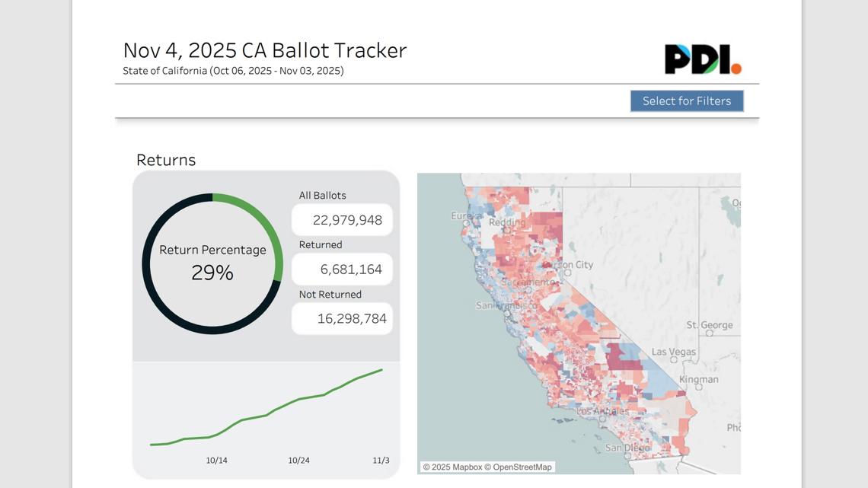The height and width of the screenshot is (488, 868).
Task: Expand the Returns section header
Action: 166,160
